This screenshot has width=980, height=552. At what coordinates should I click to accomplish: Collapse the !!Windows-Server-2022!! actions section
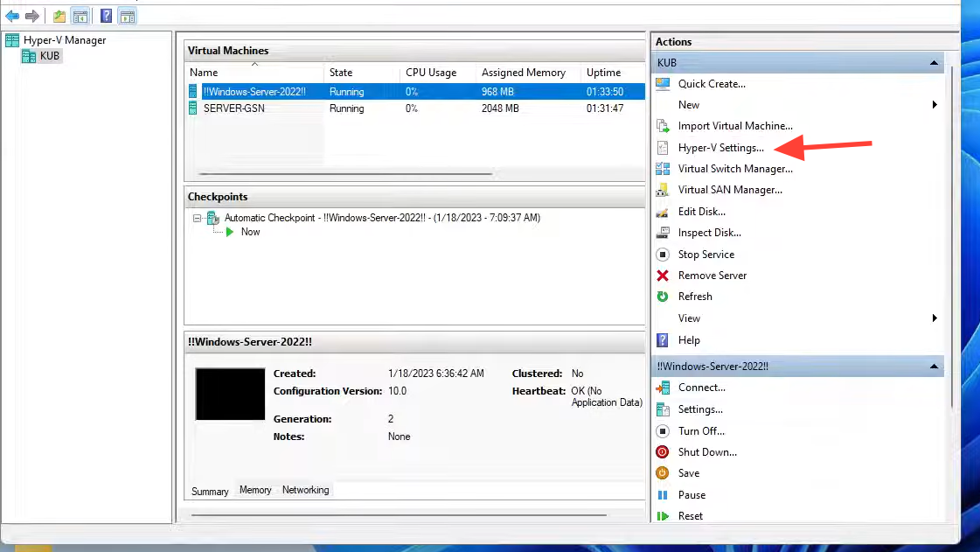pos(934,367)
